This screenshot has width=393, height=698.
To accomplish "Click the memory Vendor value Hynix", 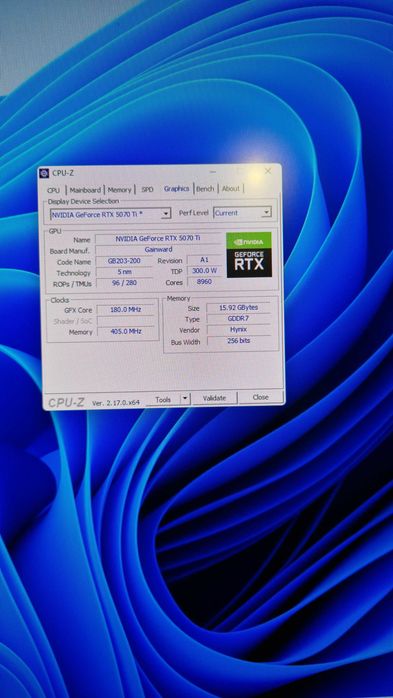I will pos(238,330).
